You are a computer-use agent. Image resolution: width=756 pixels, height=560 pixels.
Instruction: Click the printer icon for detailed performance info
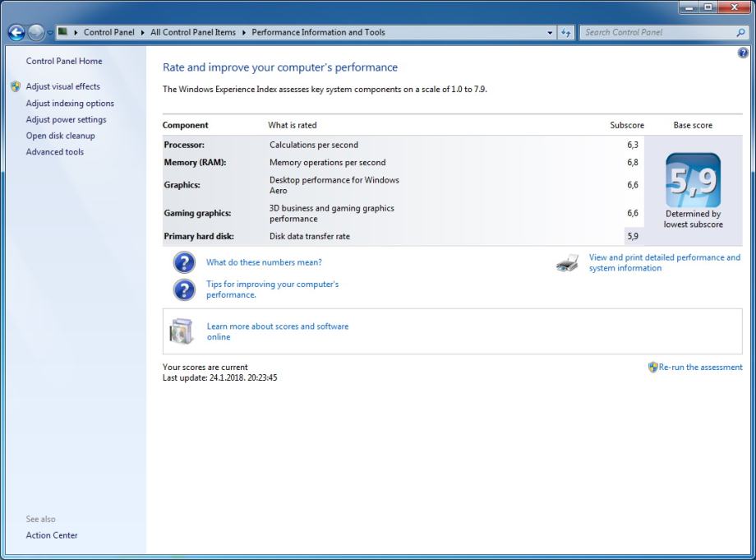click(567, 263)
